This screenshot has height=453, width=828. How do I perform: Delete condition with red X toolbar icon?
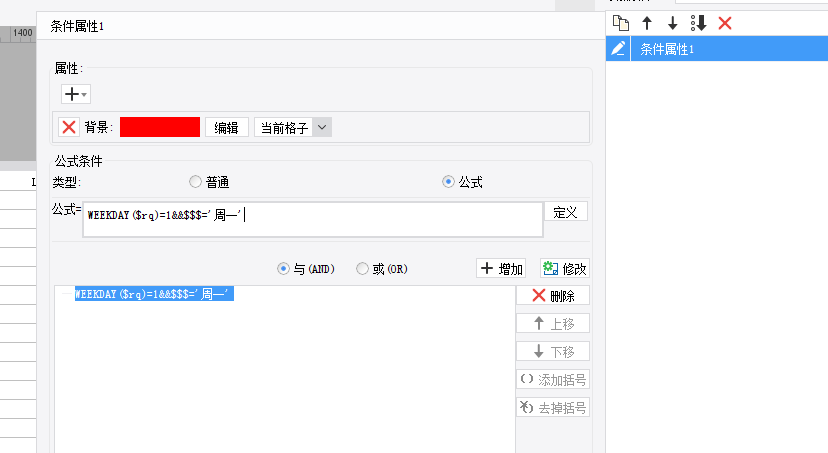tap(725, 23)
